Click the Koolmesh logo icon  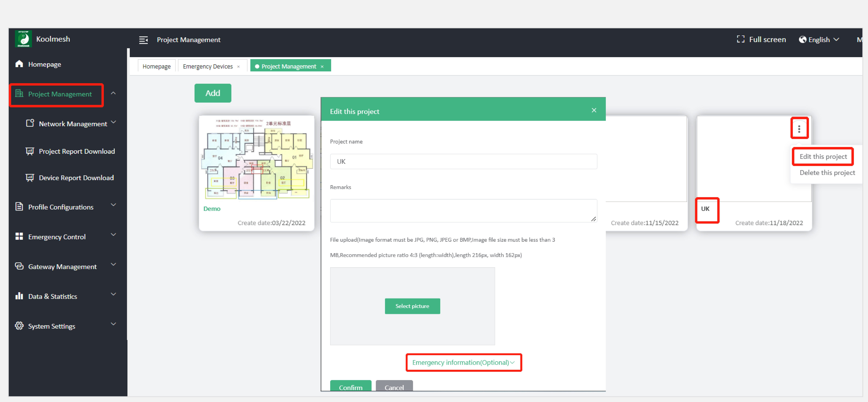tap(23, 39)
